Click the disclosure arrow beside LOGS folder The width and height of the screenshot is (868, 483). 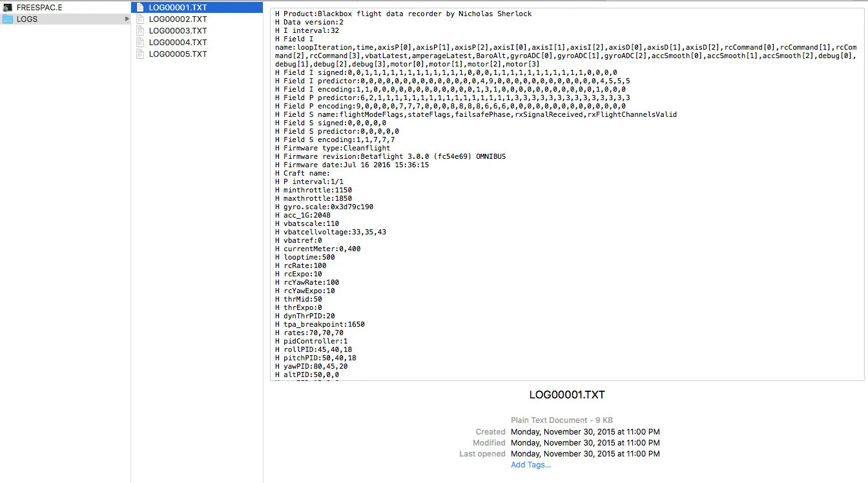pos(127,19)
